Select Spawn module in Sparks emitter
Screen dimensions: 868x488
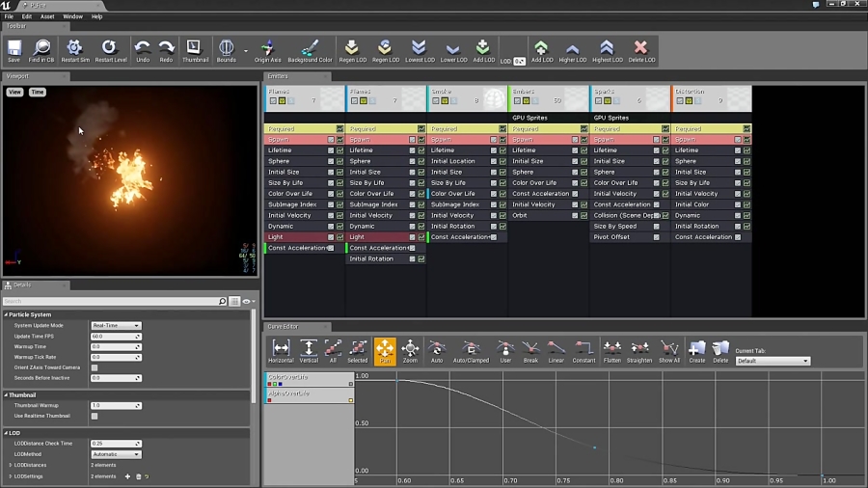(x=630, y=140)
